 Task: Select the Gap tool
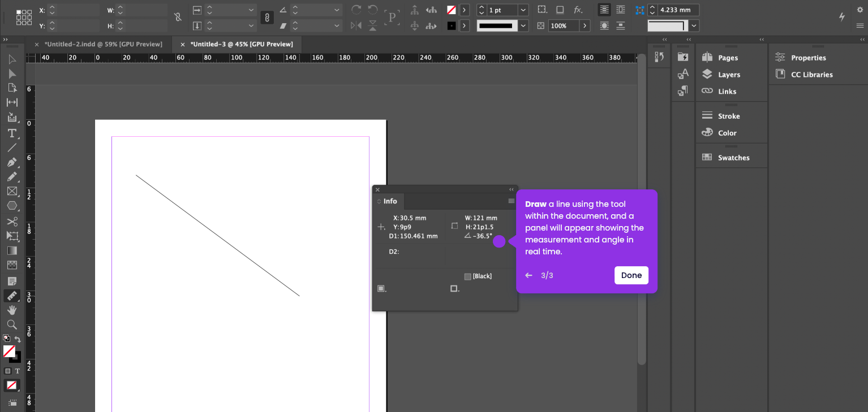[x=12, y=102]
